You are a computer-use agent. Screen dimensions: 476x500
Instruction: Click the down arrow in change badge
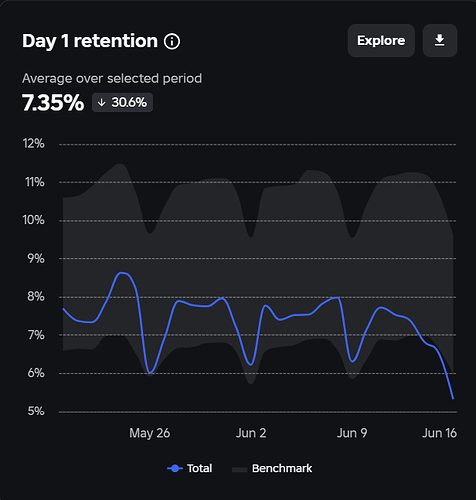point(101,102)
